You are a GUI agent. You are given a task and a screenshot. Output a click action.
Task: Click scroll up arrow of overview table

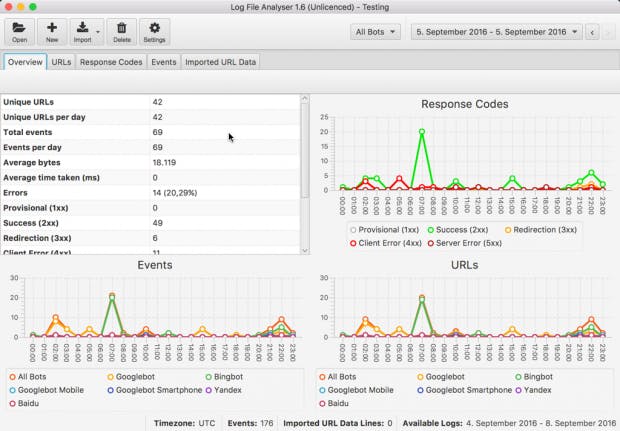304,98
